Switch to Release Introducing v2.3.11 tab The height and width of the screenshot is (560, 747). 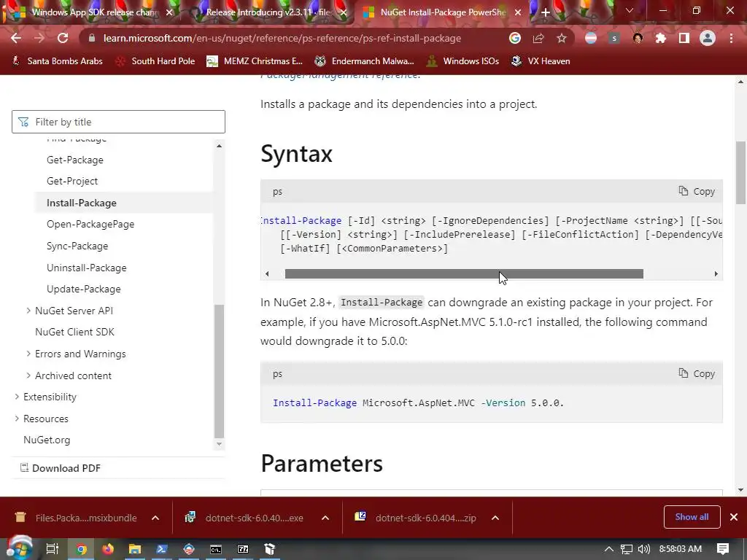(268, 12)
